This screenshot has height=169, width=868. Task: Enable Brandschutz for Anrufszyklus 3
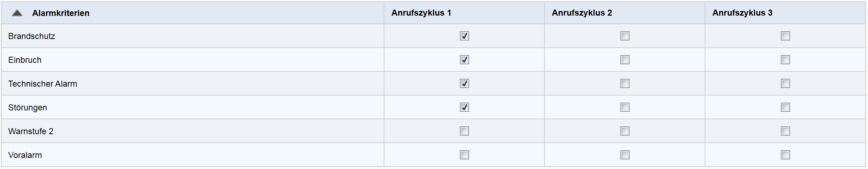pos(785,36)
